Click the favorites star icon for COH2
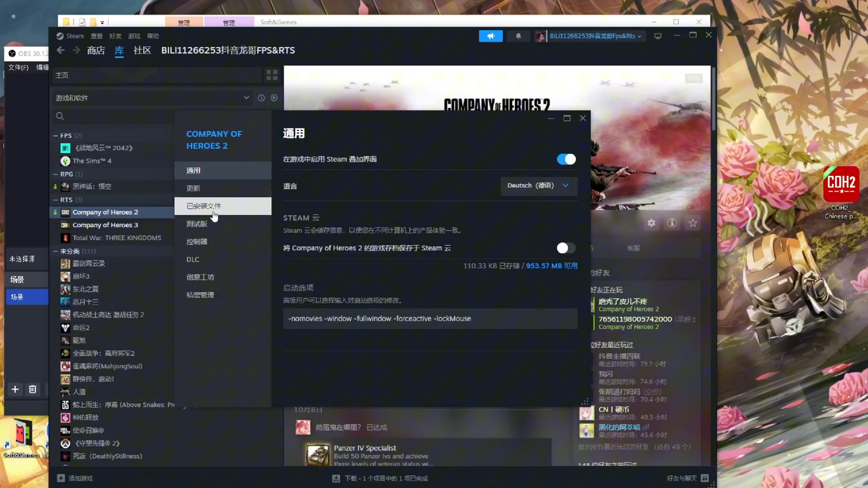The height and width of the screenshot is (488, 868). [693, 223]
